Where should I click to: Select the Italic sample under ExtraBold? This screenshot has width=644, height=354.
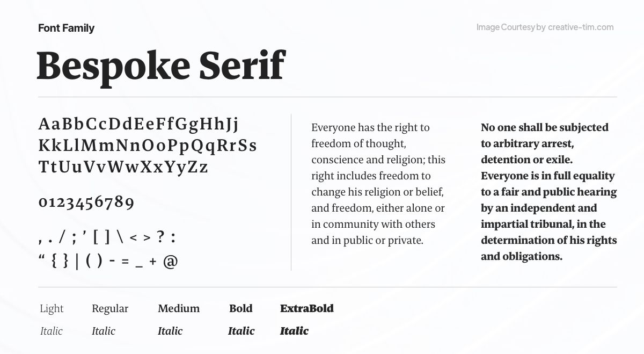(294, 331)
